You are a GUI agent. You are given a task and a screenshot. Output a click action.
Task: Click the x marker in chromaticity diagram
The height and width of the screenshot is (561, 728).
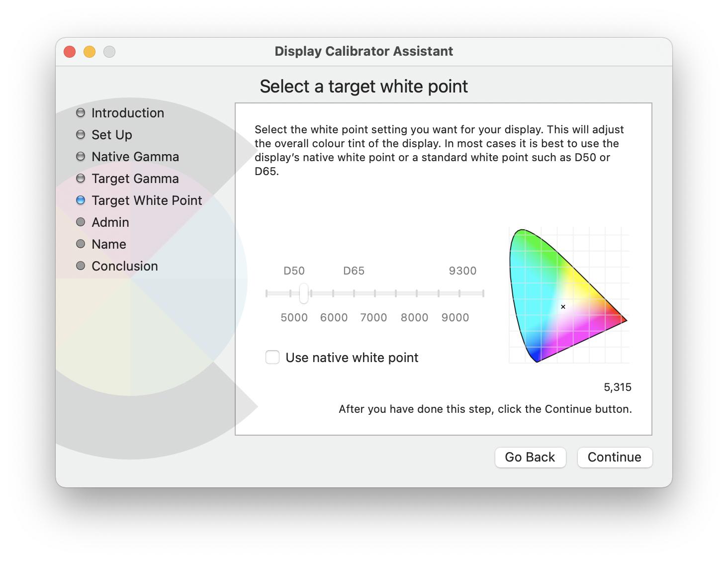(x=563, y=307)
